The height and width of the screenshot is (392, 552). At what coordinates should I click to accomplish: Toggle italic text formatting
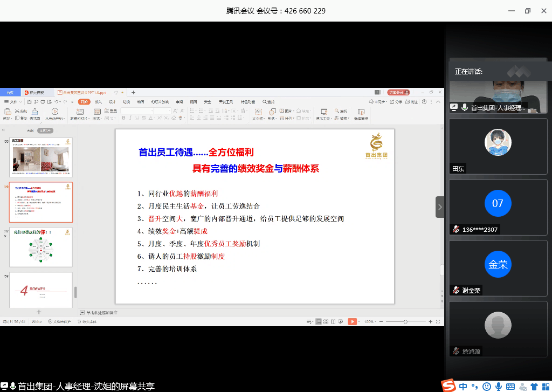click(130, 118)
